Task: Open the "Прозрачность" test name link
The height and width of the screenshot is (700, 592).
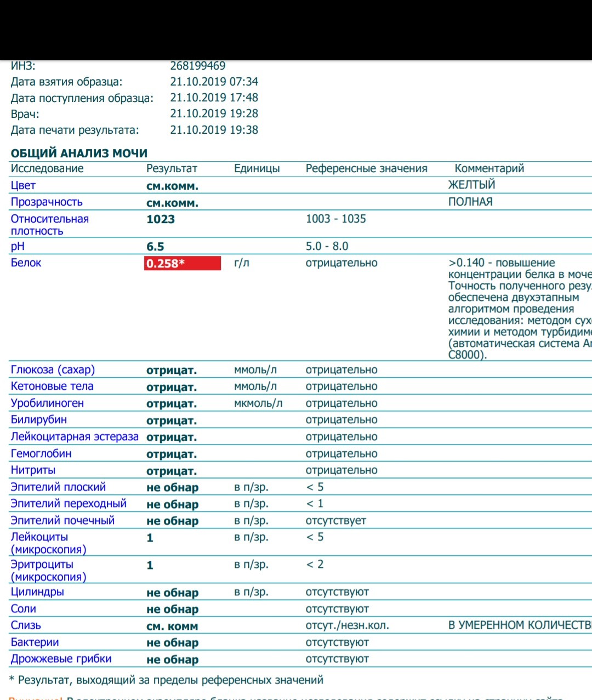Action: (x=47, y=202)
